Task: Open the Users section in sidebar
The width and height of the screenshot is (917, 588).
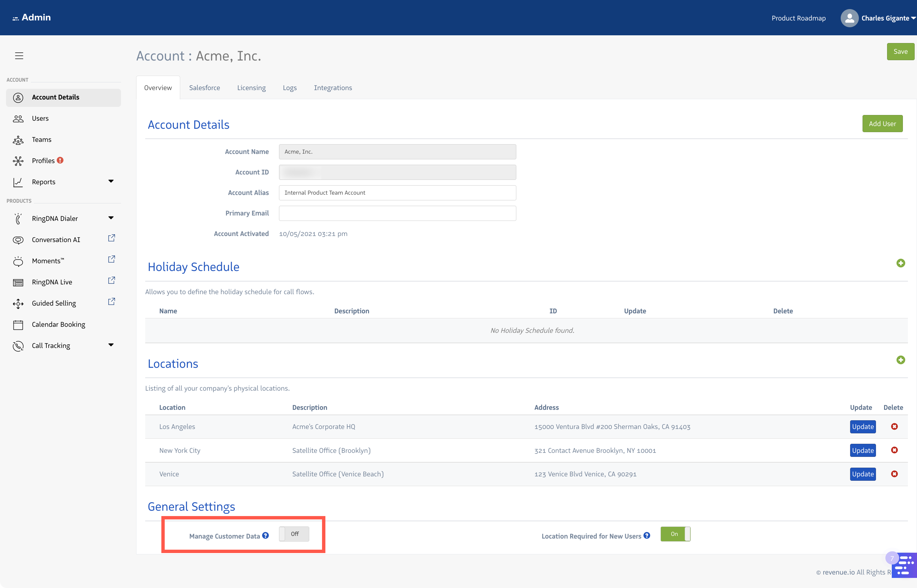Action: pyautogui.click(x=40, y=118)
